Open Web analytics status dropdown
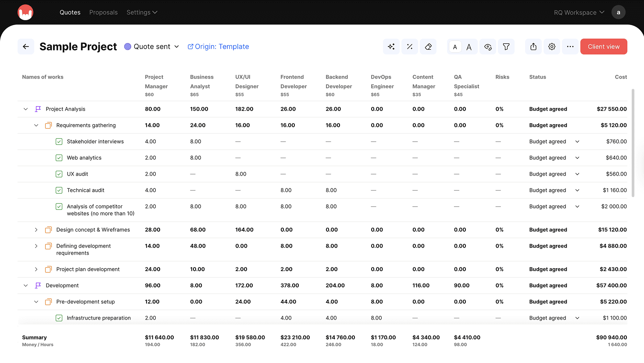Screen dimensions: 644x363 (577, 158)
